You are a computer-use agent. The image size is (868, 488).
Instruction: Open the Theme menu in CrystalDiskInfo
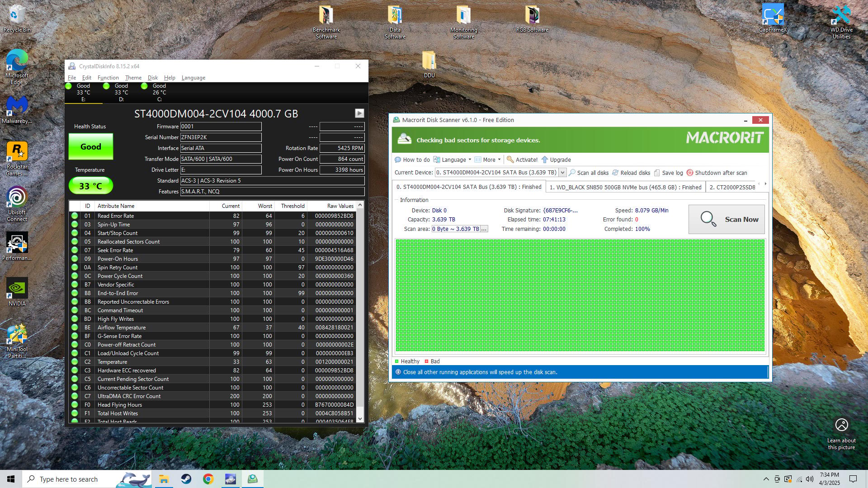pyautogui.click(x=133, y=78)
